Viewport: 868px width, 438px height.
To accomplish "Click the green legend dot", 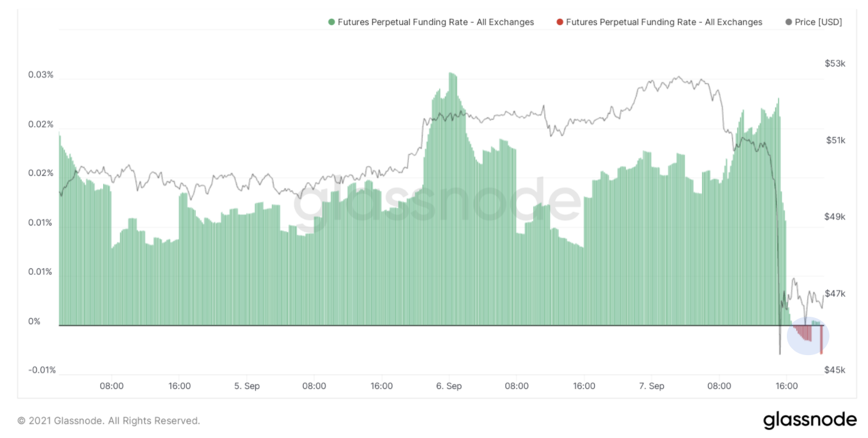I will (x=331, y=22).
